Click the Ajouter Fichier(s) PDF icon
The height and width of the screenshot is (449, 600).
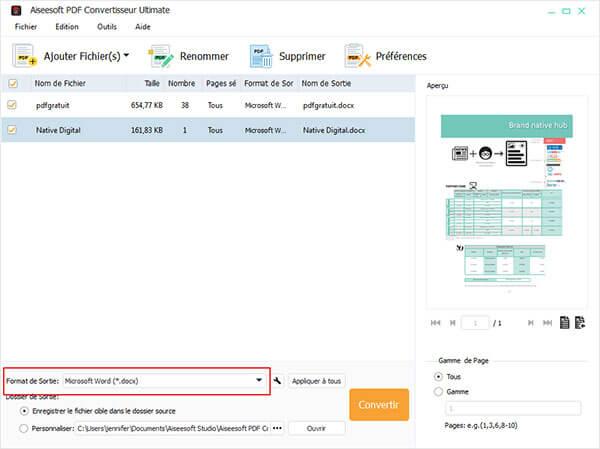pyautogui.click(x=23, y=57)
